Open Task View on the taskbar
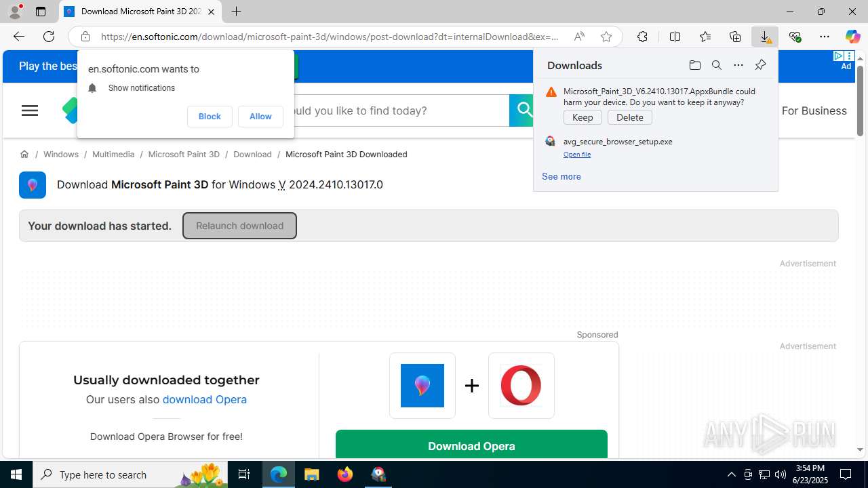868x488 pixels. pyautogui.click(x=244, y=474)
